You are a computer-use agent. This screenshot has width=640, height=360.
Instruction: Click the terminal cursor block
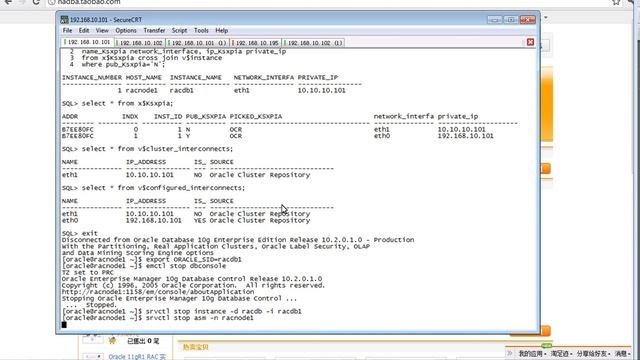(64, 325)
